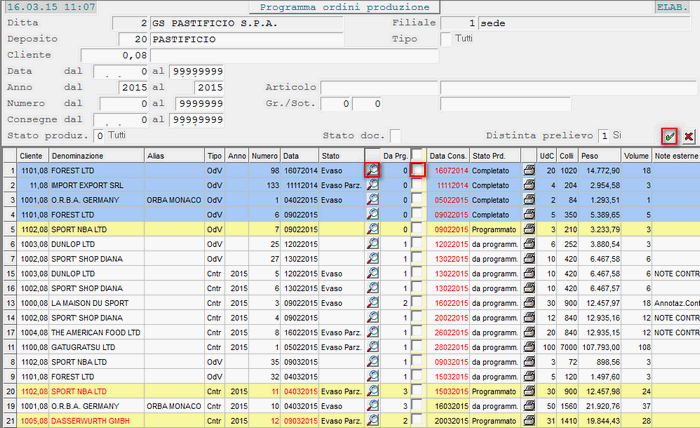Click the NOTE CONTR cell in DUNLOP LTD row 15
The image size is (700, 428).
coord(676,274)
